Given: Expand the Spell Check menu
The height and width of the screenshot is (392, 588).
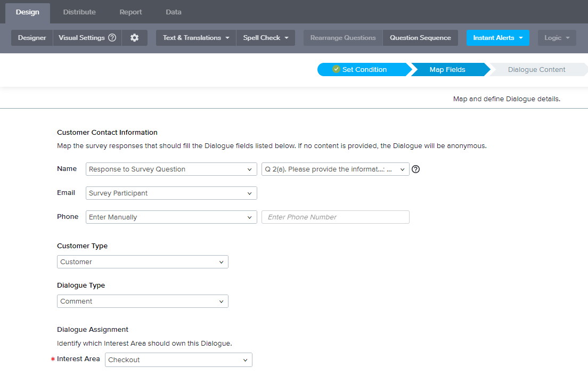Looking at the screenshot, I should click(x=265, y=38).
